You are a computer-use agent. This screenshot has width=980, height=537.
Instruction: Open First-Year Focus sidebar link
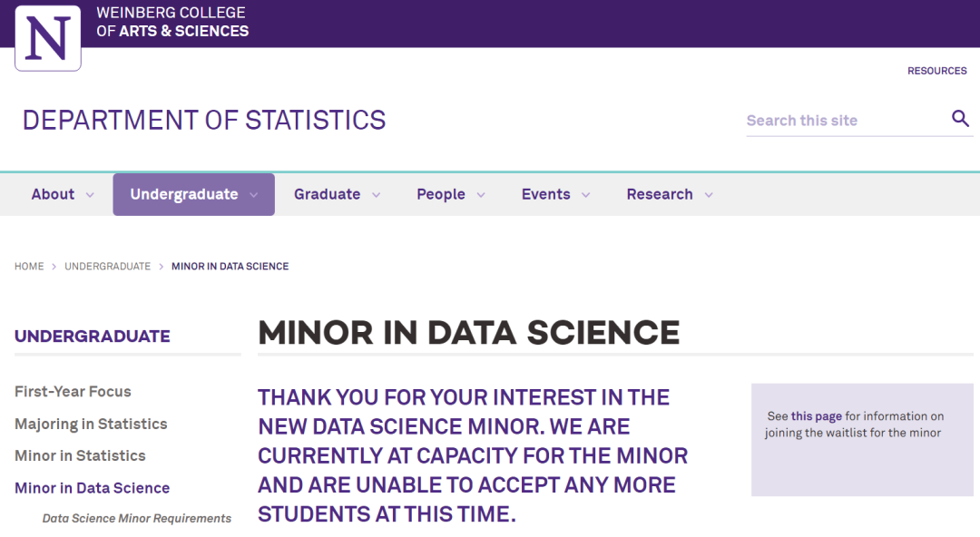(x=73, y=392)
